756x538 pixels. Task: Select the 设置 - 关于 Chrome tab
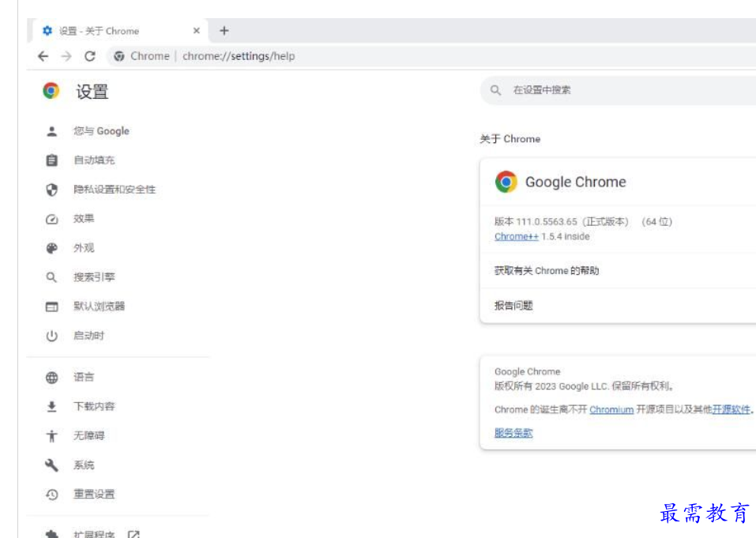[121, 30]
